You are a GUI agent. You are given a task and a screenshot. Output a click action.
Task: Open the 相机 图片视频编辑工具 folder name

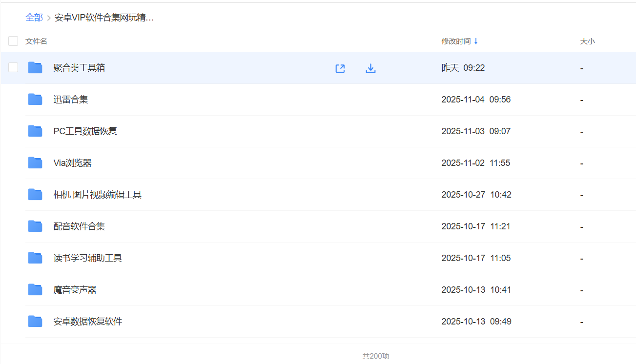(97, 195)
